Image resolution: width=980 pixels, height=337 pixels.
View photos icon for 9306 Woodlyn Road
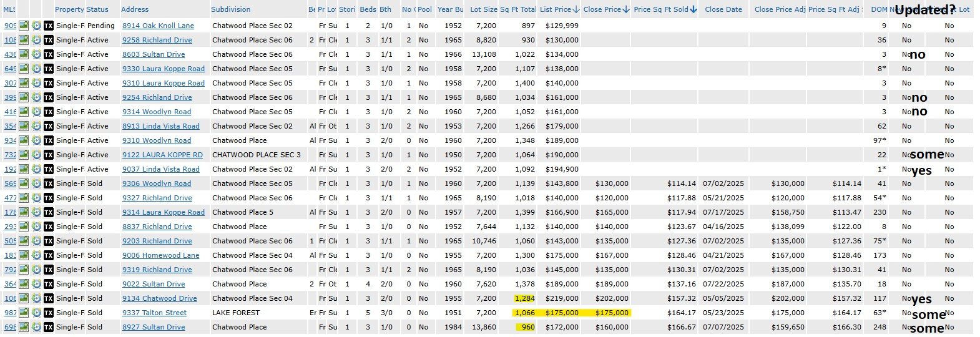(x=24, y=183)
